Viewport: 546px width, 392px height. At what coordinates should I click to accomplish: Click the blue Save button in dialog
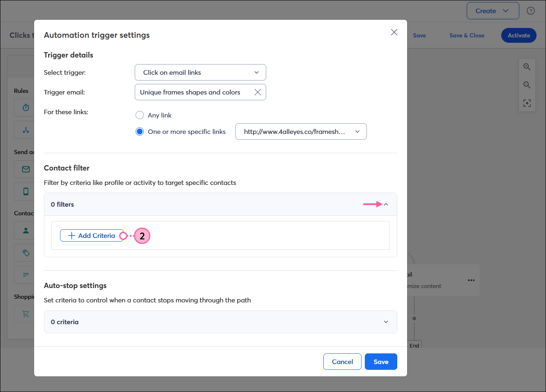(381, 362)
